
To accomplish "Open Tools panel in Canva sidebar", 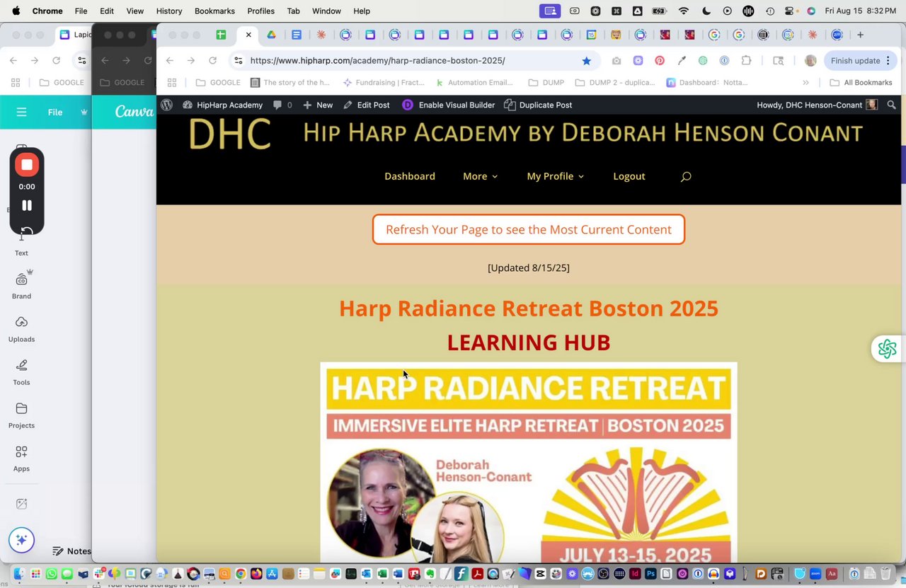I will [x=21, y=372].
